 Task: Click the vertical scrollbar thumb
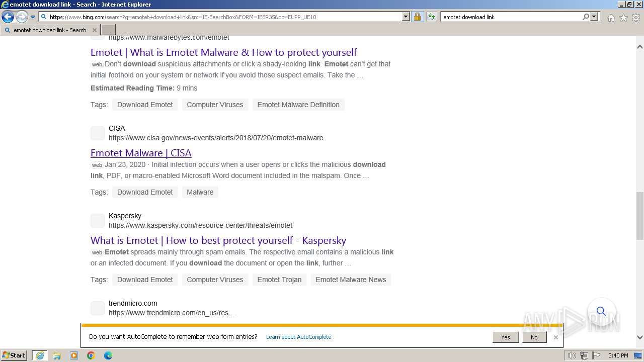639,216
